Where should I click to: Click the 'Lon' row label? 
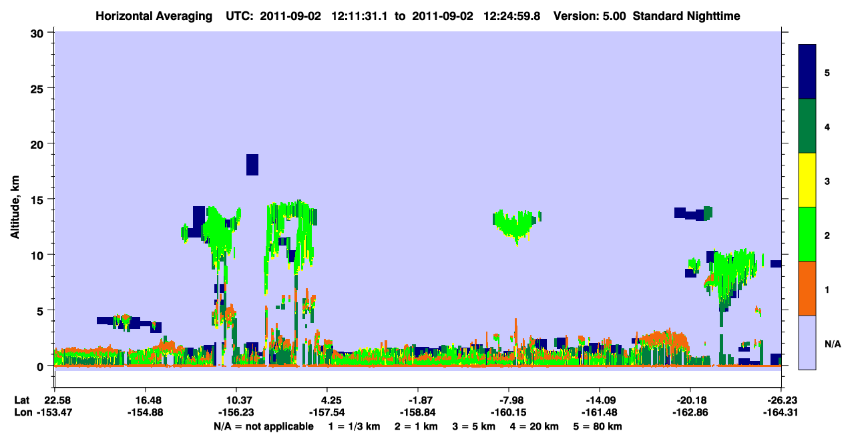tap(22, 413)
